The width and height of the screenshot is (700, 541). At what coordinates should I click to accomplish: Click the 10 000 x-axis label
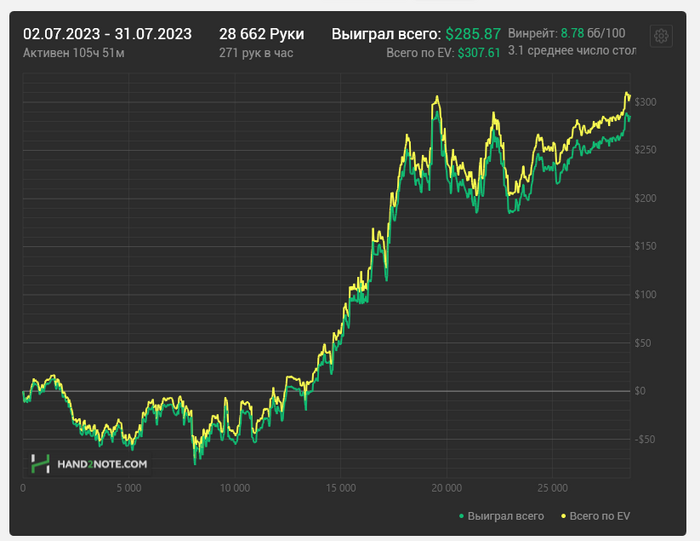235,488
